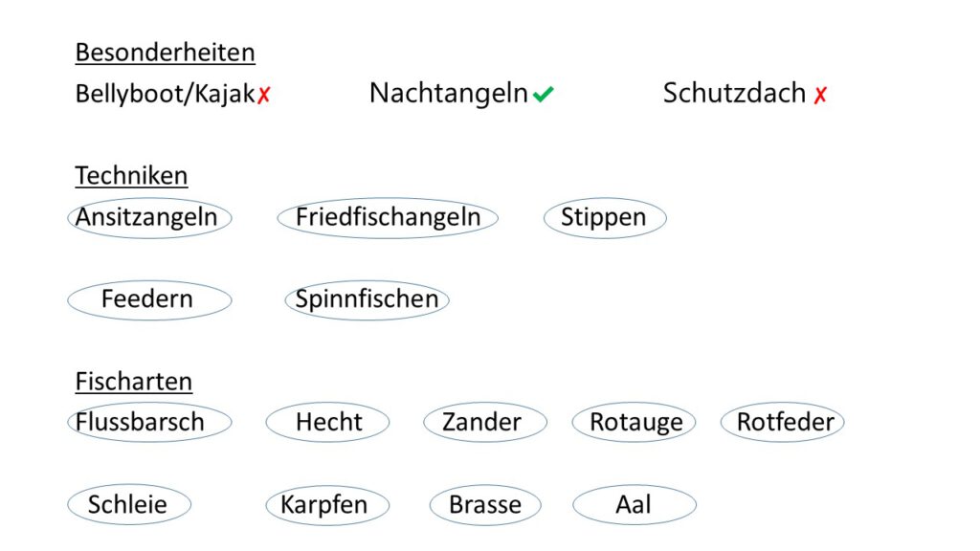
Task: Choose the Aal fish tag
Action: pyautogui.click(x=634, y=505)
